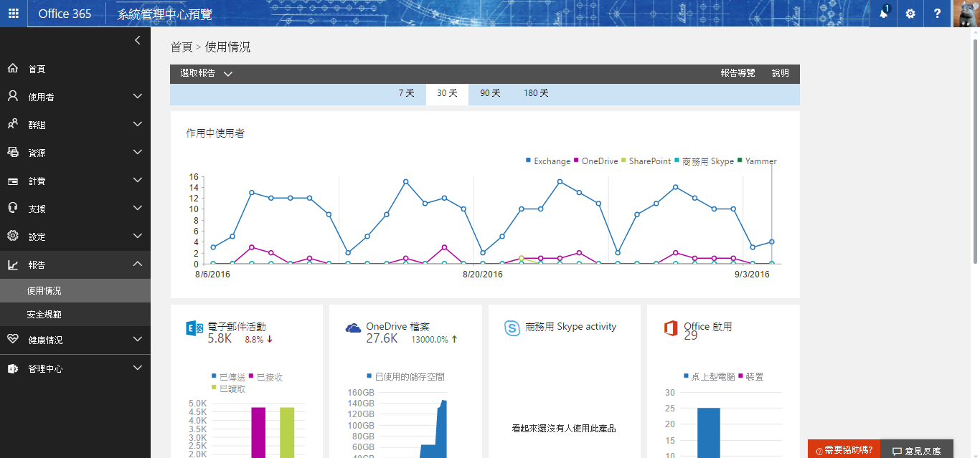Click the support headset icon

[13, 209]
